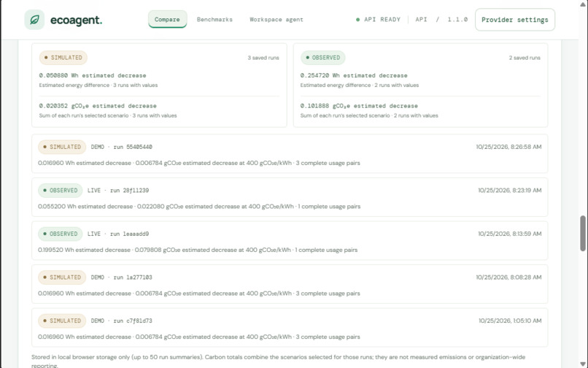Open LIVE run 28f11239 row
This screenshot has height=368, width=588.
[290, 197]
